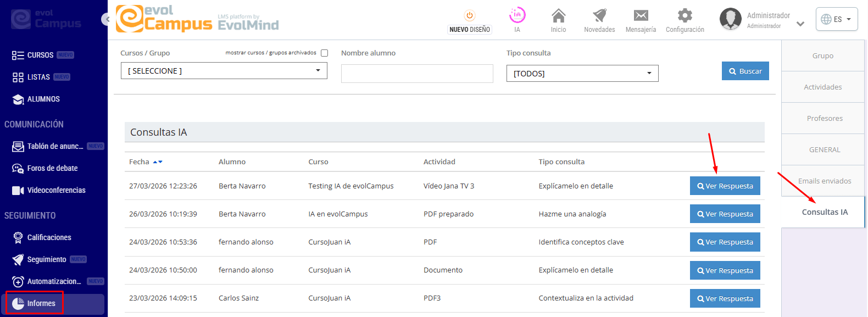Open the Listas sidebar icon

point(18,77)
